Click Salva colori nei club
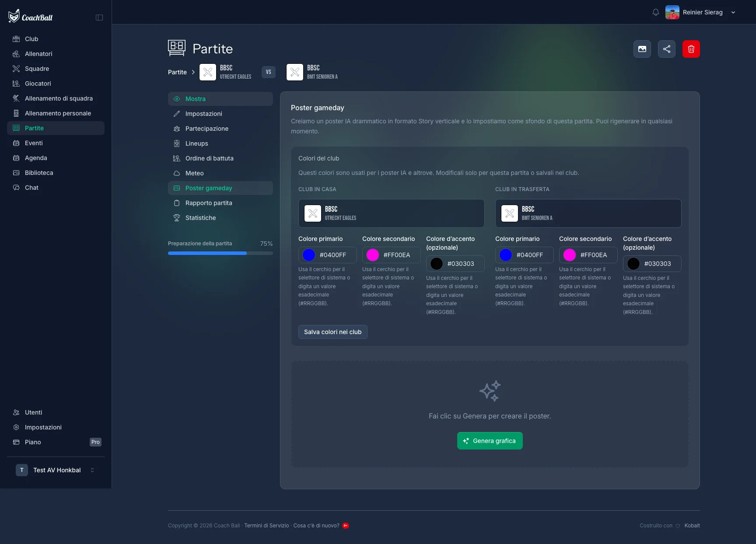The image size is (756, 544). (x=333, y=332)
